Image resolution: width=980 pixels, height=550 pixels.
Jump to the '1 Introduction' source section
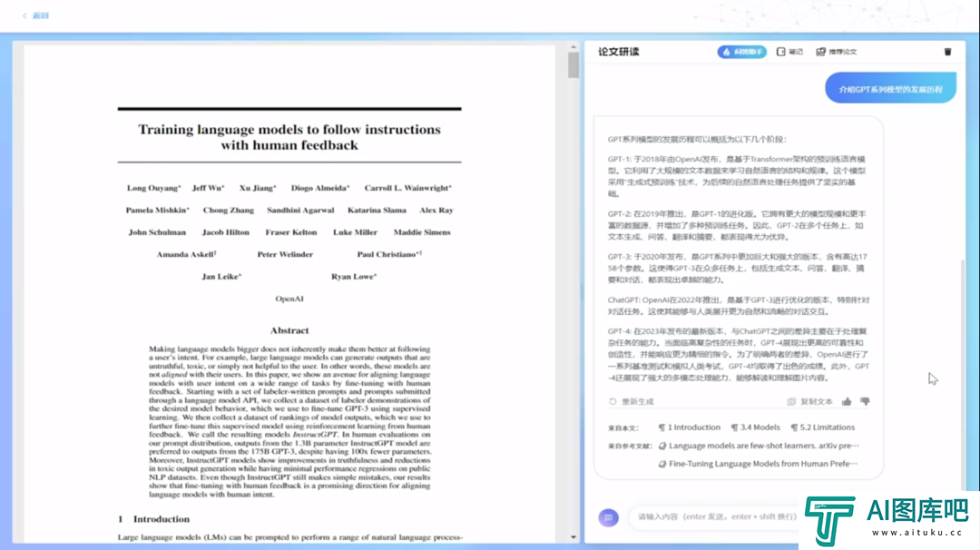[x=690, y=427]
